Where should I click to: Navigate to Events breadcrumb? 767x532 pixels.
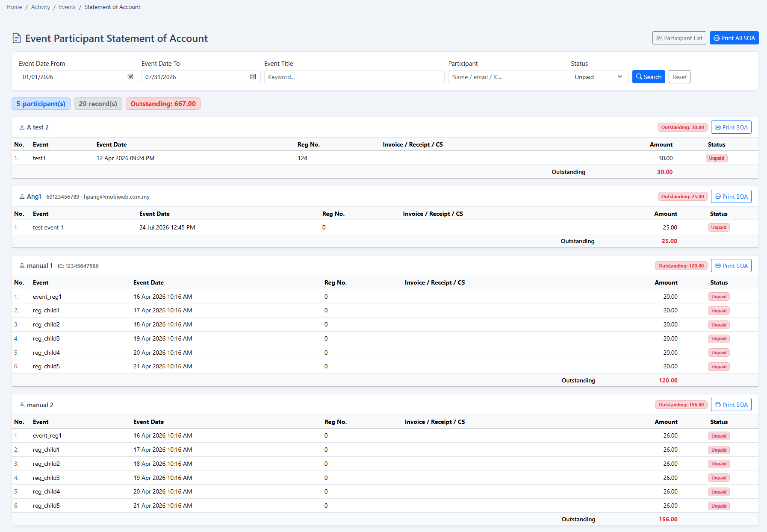point(67,7)
